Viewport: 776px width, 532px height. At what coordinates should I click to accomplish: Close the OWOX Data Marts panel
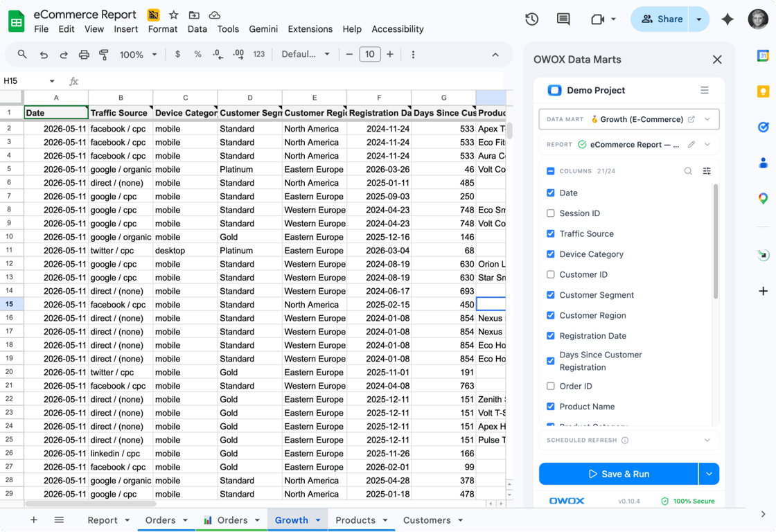(x=717, y=60)
